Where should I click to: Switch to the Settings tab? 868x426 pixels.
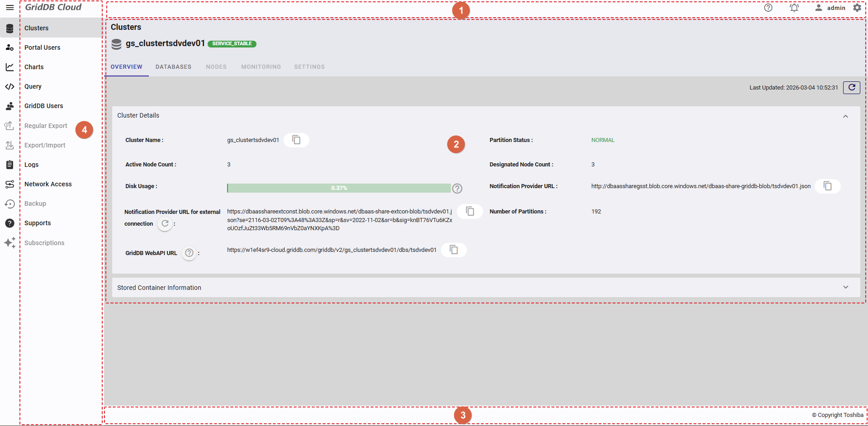[x=309, y=67]
